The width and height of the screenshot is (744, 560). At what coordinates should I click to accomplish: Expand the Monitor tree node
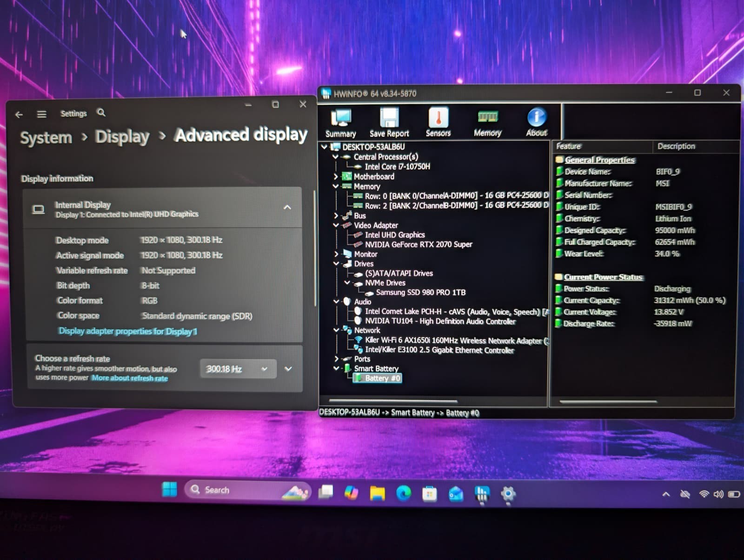[336, 254]
